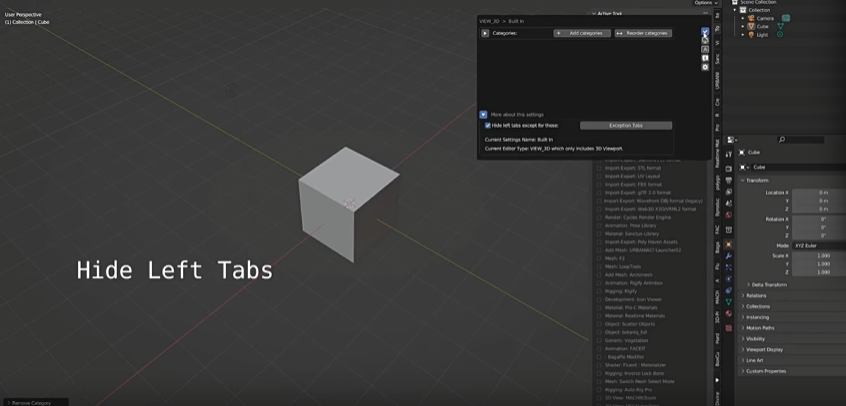
Task: Expand the Viewport Display panel
Action: click(765, 349)
